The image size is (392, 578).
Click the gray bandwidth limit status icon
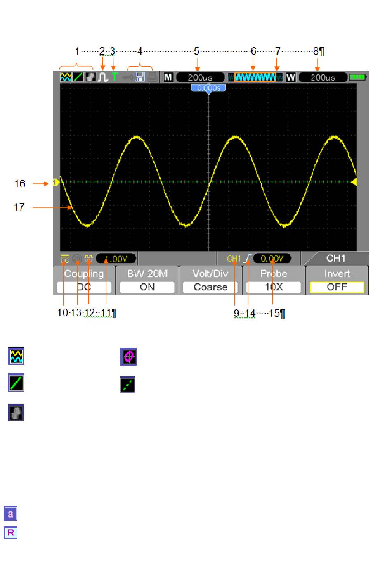click(x=77, y=259)
